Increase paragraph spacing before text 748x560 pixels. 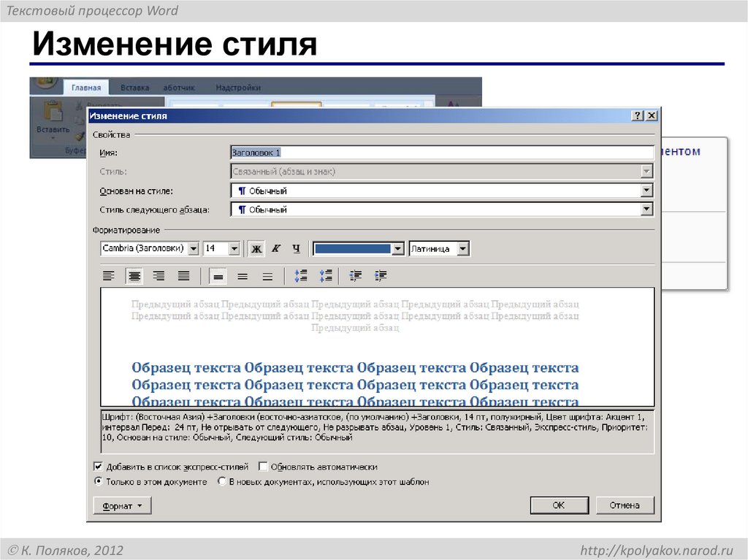pos(299,275)
